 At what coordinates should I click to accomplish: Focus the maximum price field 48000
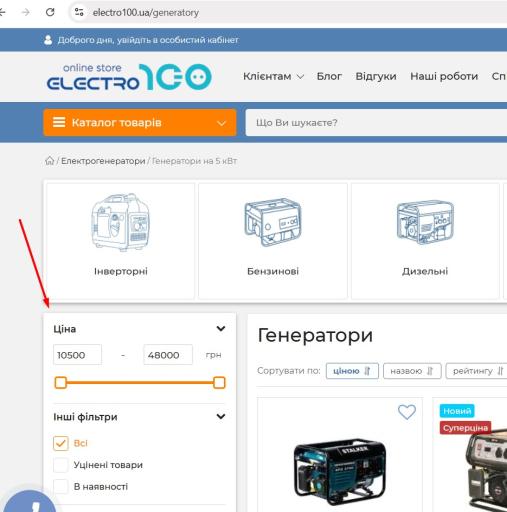pyautogui.click(x=168, y=355)
